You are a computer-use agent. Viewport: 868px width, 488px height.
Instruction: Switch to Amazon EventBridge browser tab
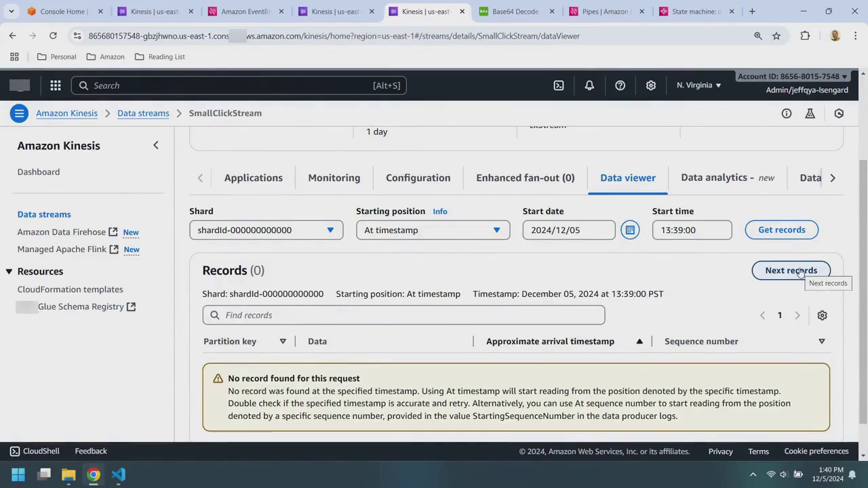(x=244, y=12)
